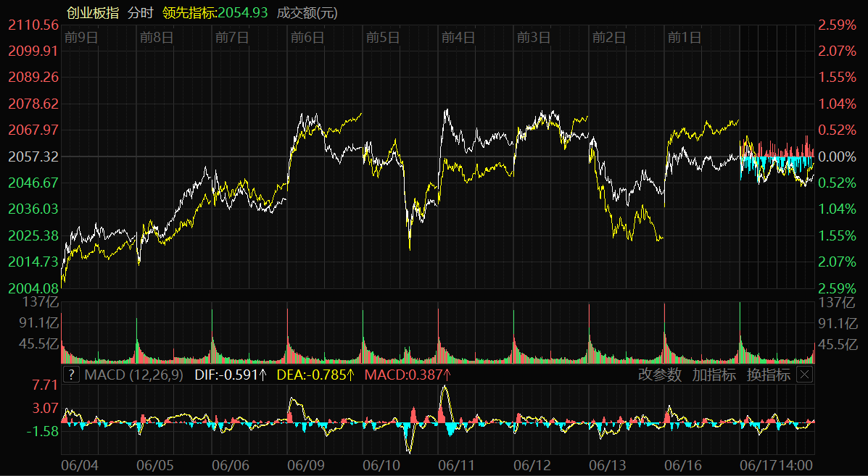Click the DIF value arrow indicator
Viewport: 868px width, 476px height.
click(x=264, y=375)
